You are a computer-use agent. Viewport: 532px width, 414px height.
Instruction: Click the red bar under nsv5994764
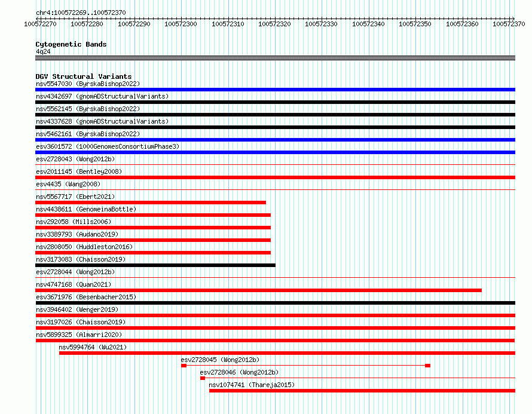tap(287, 353)
